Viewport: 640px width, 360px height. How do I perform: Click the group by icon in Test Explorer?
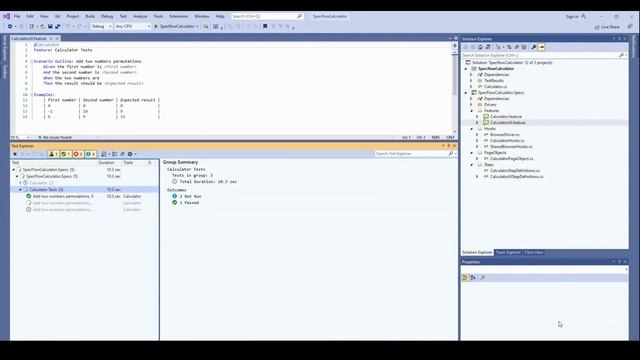[x=115, y=154]
